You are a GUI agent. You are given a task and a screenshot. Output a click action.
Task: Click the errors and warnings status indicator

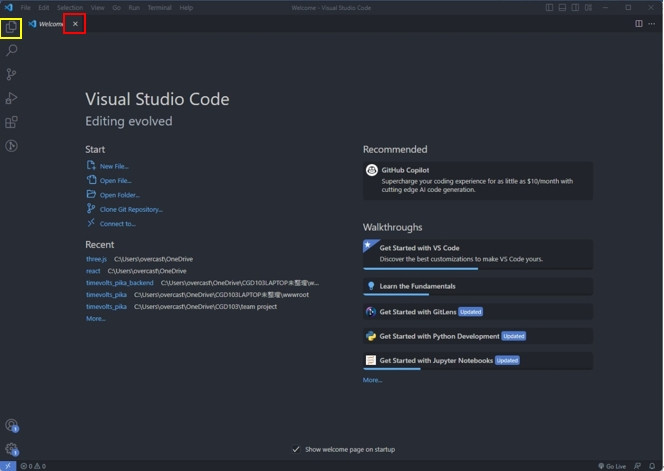coord(33,466)
